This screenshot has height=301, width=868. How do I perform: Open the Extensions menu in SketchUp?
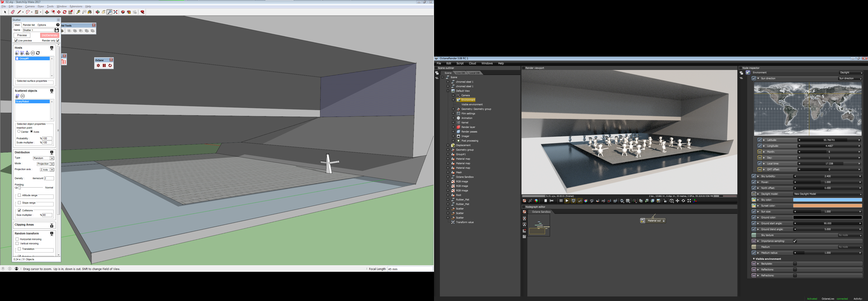click(x=76, y=6)
